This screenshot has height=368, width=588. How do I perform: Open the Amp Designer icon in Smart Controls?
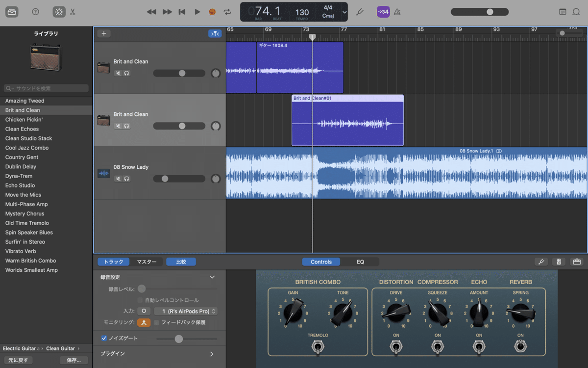[559, 262]
